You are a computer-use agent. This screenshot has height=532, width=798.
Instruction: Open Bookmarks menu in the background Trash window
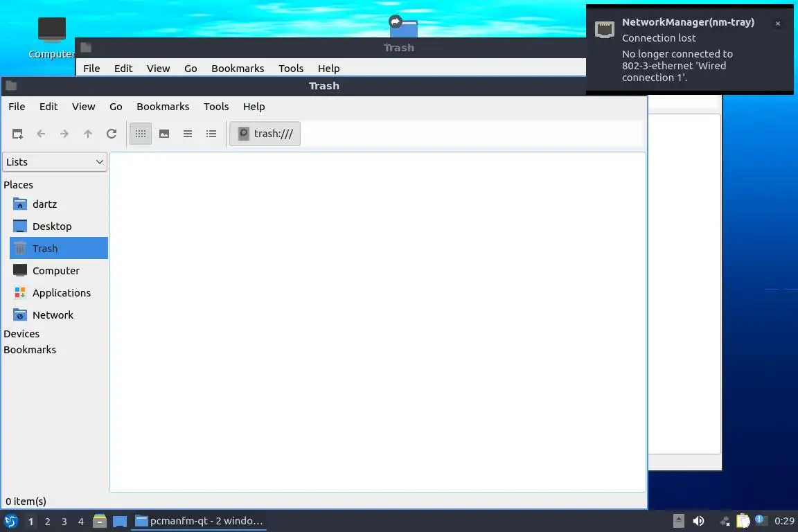pos(238,68)
